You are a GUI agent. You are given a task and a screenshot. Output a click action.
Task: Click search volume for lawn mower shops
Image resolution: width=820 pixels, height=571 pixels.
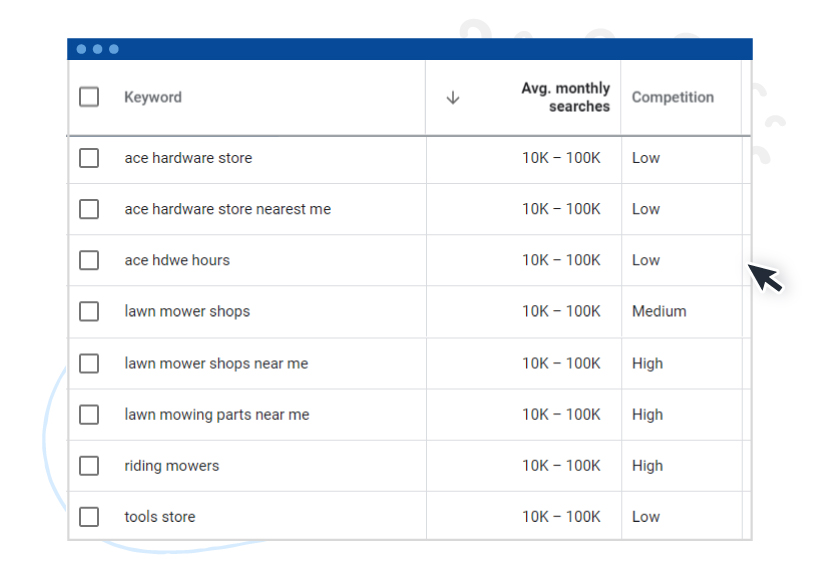click(561, 311)
